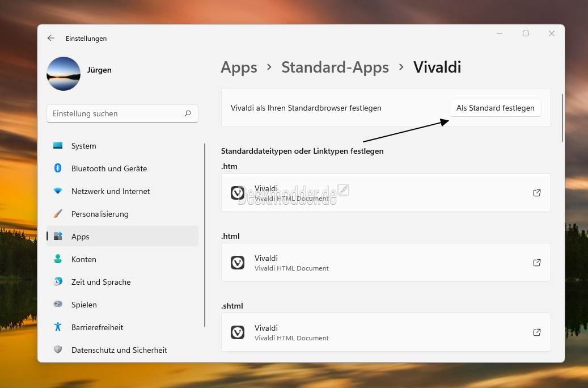This screenshot has width=588, height=388.
Task: Click the Datenschutz shield icon
Action: [x=58, y=349]
